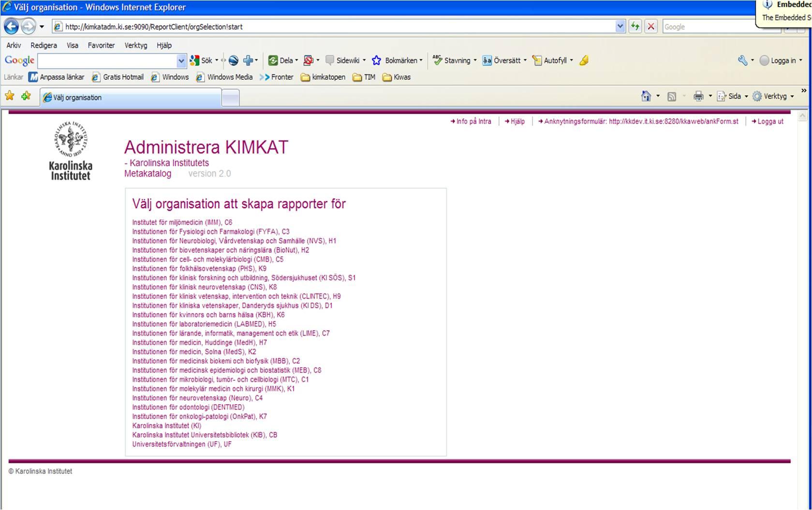812x510 pixels.
Task: Go forward with the Forward arrow button
Action: tap(28, 26)
